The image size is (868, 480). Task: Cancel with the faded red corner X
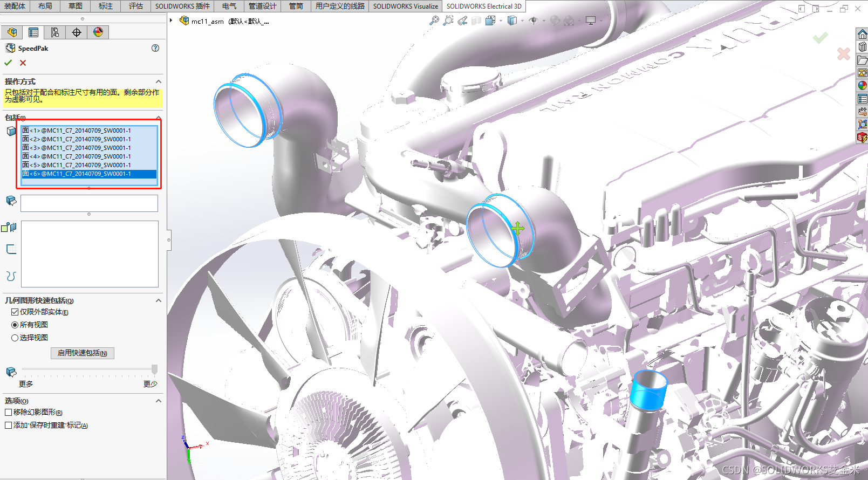click(843, 53)
